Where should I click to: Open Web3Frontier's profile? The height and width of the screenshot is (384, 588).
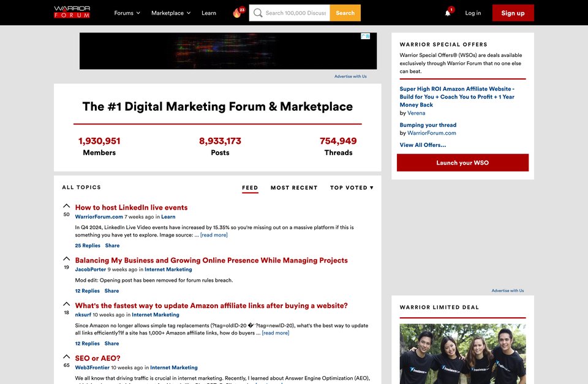tap(92, 367)
